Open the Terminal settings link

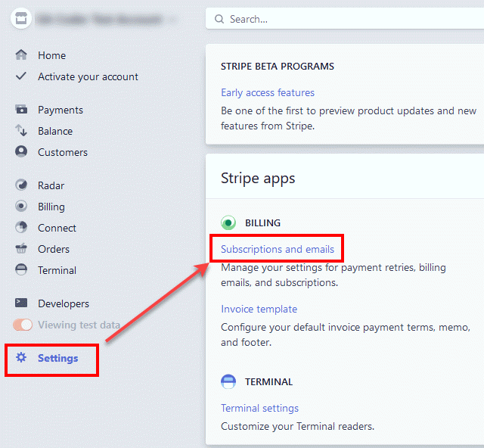point(259,408)
